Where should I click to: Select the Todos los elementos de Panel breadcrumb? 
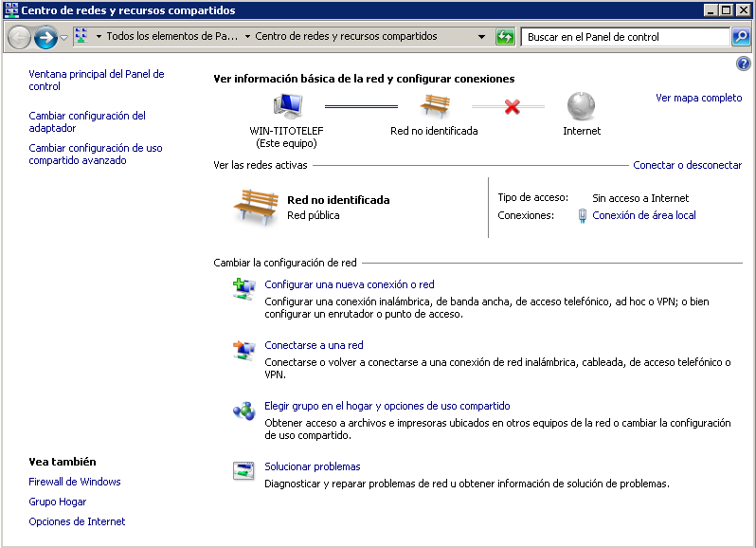coord(171,37)
